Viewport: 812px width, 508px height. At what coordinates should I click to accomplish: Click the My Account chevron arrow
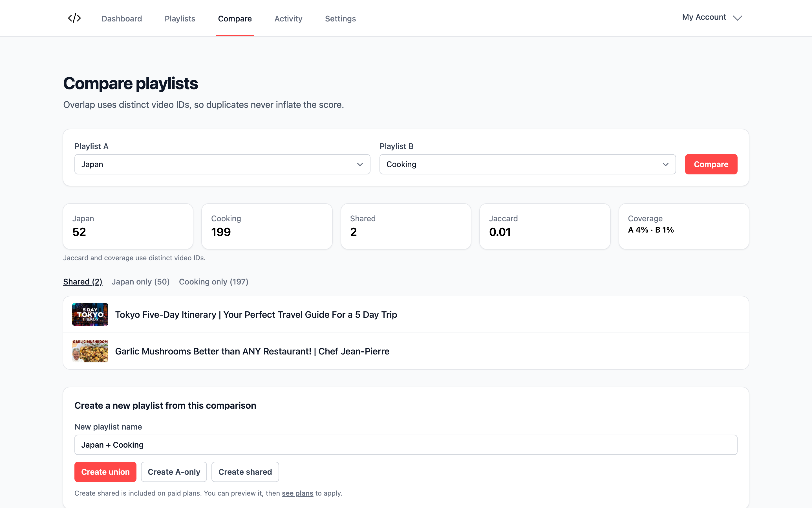[x=737, y=18]
